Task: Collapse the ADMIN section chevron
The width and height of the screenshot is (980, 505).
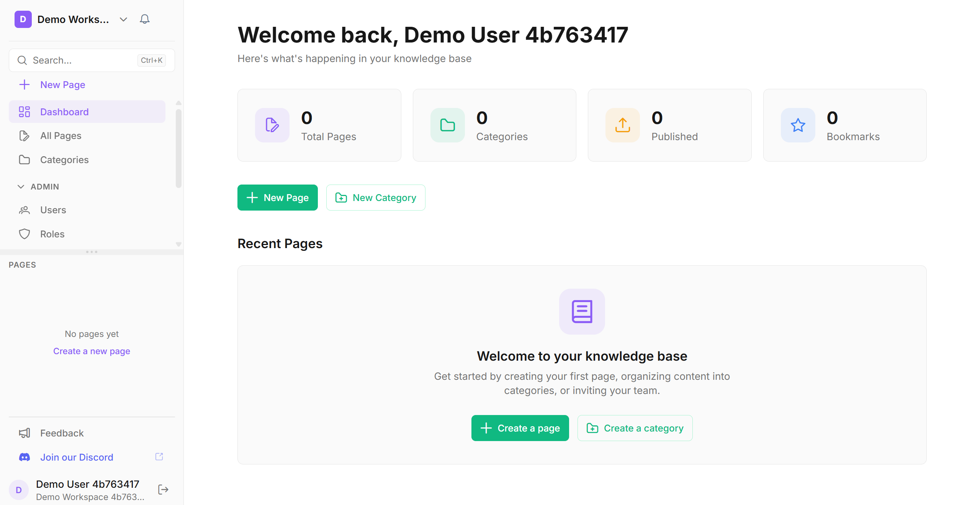Action: (x=21, y=186)
